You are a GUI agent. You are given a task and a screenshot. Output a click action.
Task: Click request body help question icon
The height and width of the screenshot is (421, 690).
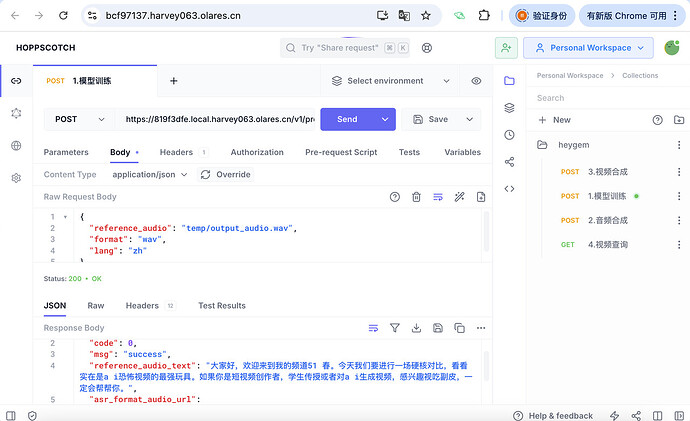pyautogui.click(x=395, y=197)
